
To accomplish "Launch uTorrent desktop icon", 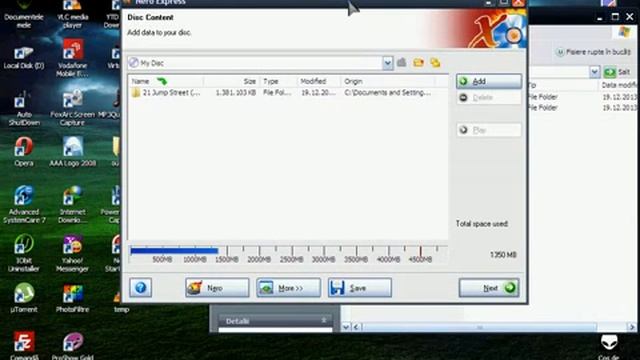I will 24,298.
